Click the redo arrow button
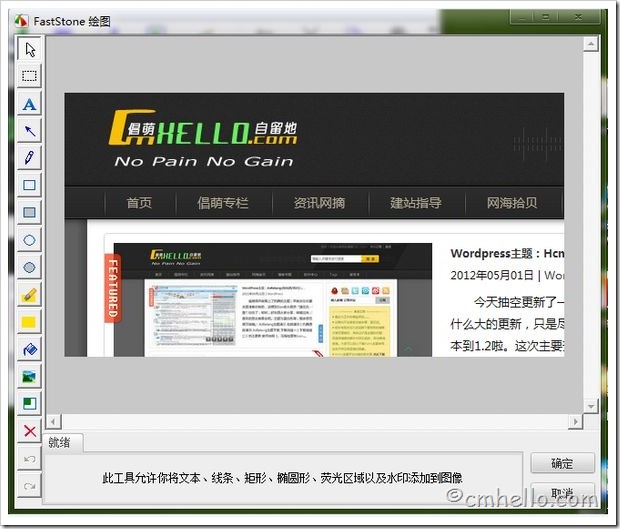 [x=29, y=486]
